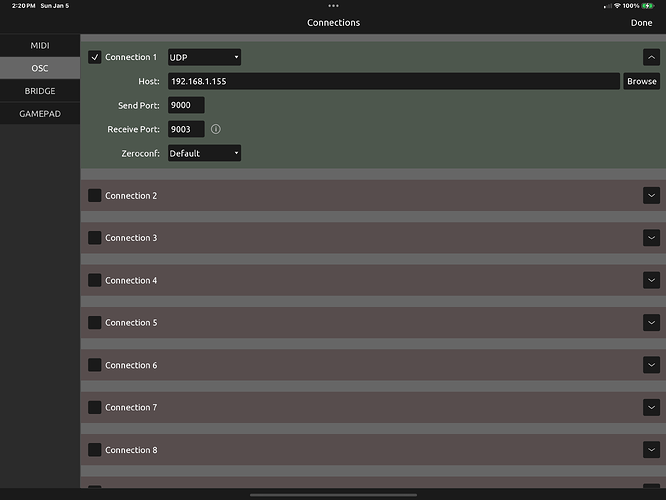Select the OSC tab

(40, 68)
